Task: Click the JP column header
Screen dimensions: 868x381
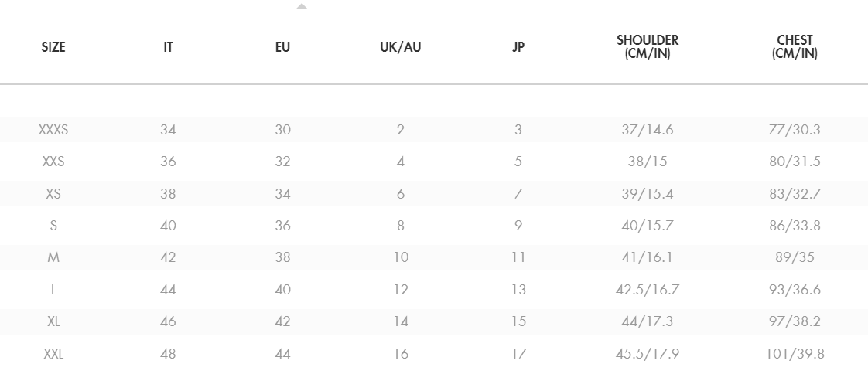Action: coord(518,47)
